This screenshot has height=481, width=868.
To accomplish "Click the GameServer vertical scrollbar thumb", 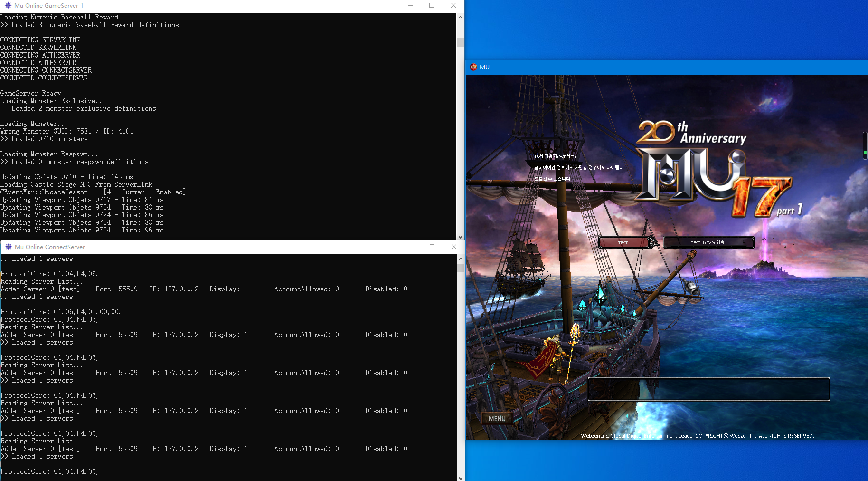I will coord(460,42).
